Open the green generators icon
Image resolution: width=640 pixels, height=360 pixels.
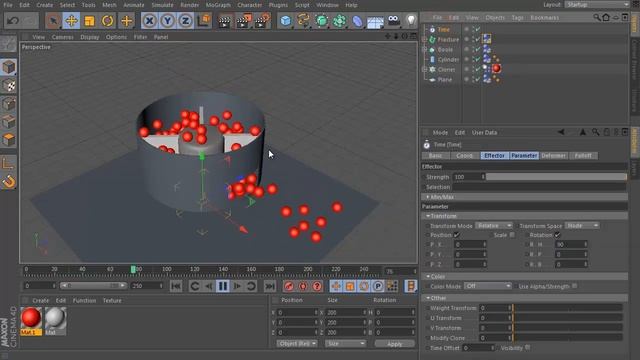point(322,20)
